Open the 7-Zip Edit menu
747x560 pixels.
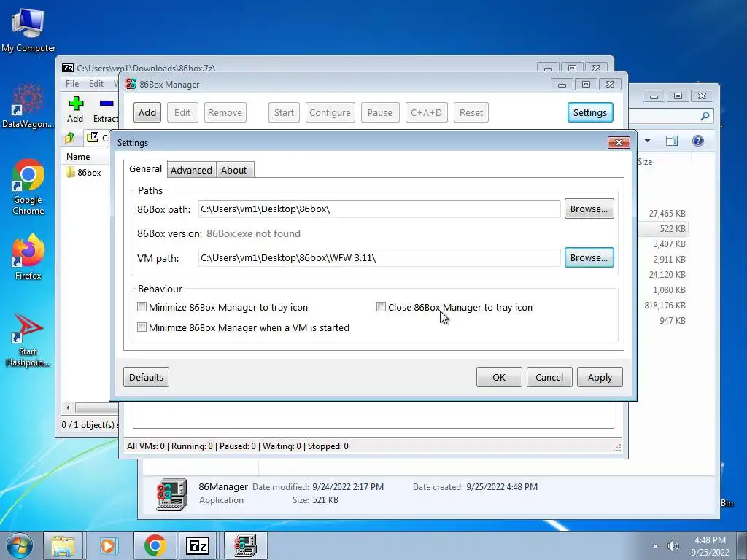coord(96,84)
